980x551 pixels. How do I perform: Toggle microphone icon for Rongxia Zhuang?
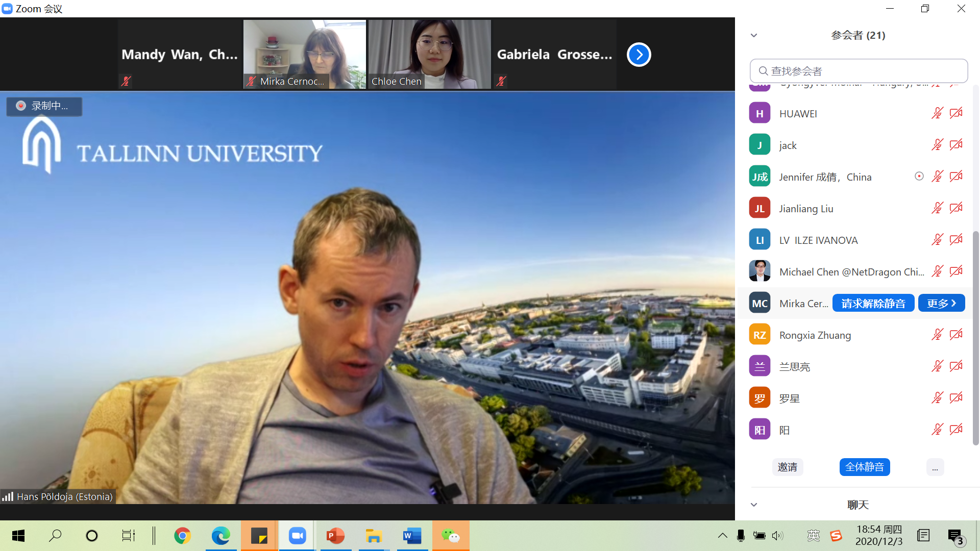pos(937,335)
